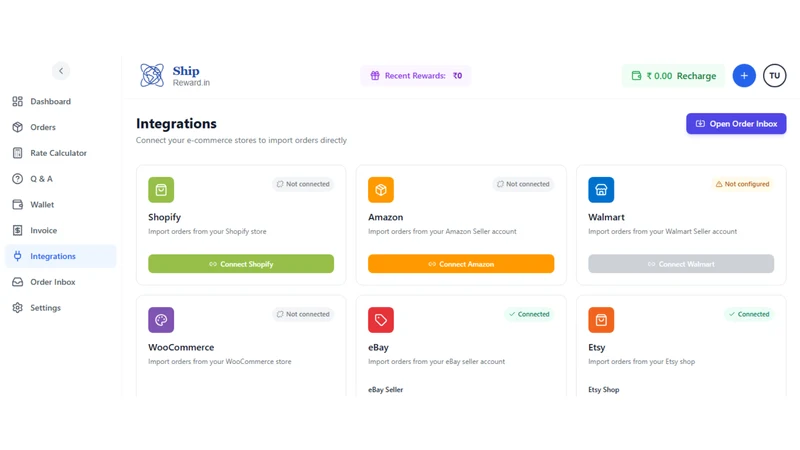Select the Integrations sidebar item
This screenshot has height=450, width=800.
tap(61, 256)
